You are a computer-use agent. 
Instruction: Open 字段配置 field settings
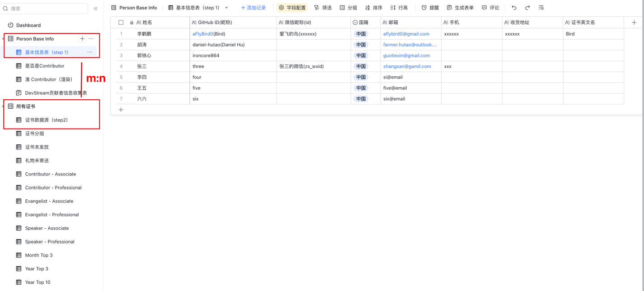pos(292,8)
